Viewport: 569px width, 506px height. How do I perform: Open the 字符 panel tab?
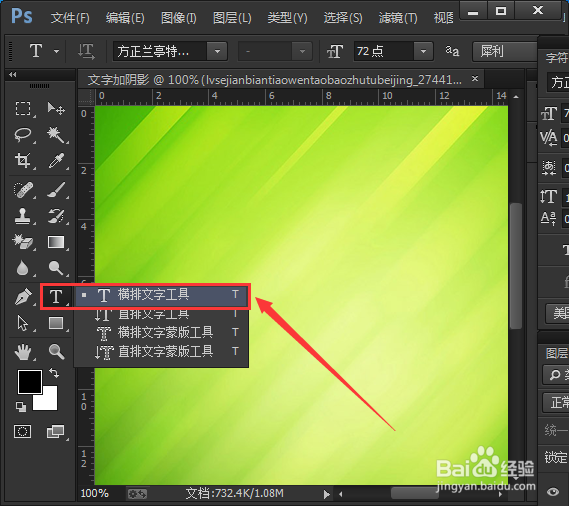[556, 58]
